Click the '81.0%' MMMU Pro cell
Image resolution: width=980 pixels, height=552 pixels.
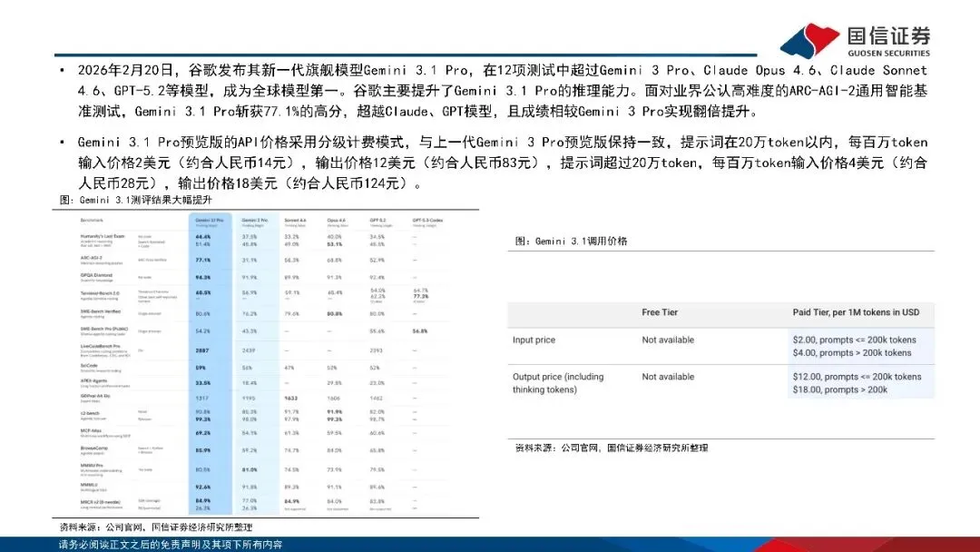[x=250, y=469]
